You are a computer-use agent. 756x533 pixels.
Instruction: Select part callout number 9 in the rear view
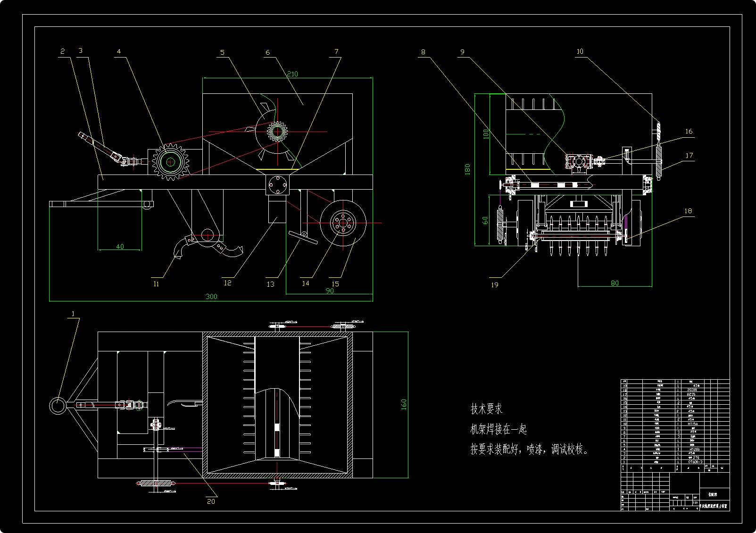click(x=462, y=52)
